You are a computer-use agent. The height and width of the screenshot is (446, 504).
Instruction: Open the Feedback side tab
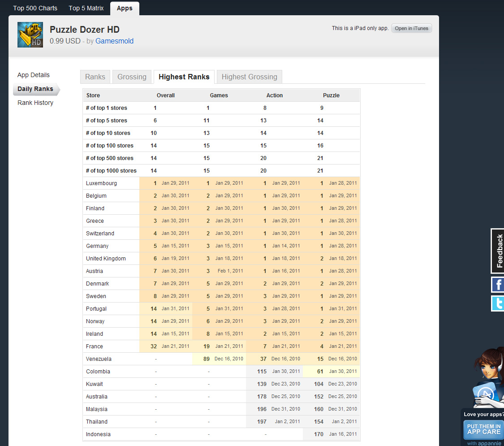tap(498, 251)
